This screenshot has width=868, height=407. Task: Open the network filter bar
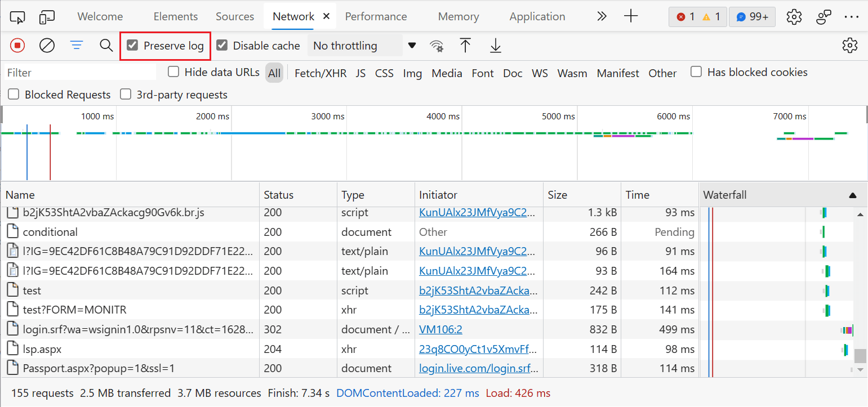pos(77,46)
